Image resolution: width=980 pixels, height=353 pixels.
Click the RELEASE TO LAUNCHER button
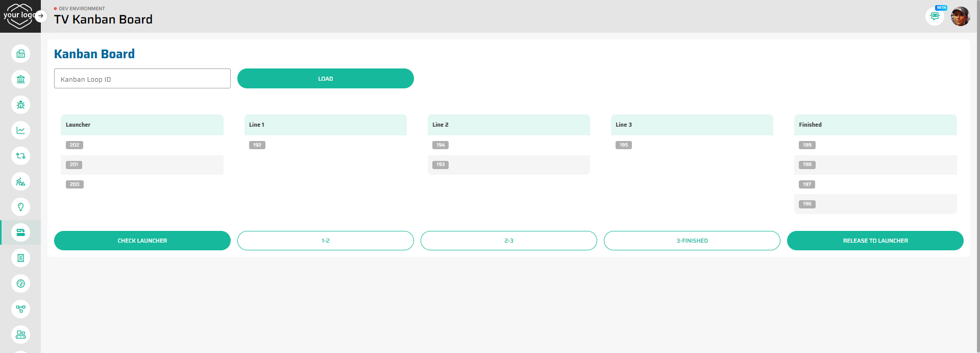875,241
